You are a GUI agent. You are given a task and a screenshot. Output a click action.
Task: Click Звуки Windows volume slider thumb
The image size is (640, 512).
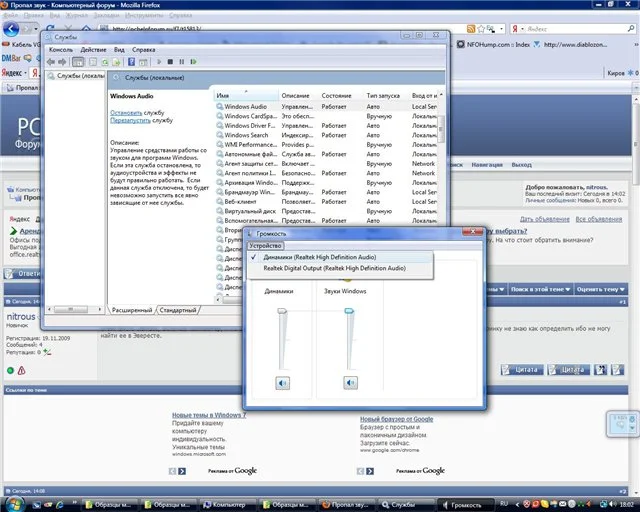349,311
